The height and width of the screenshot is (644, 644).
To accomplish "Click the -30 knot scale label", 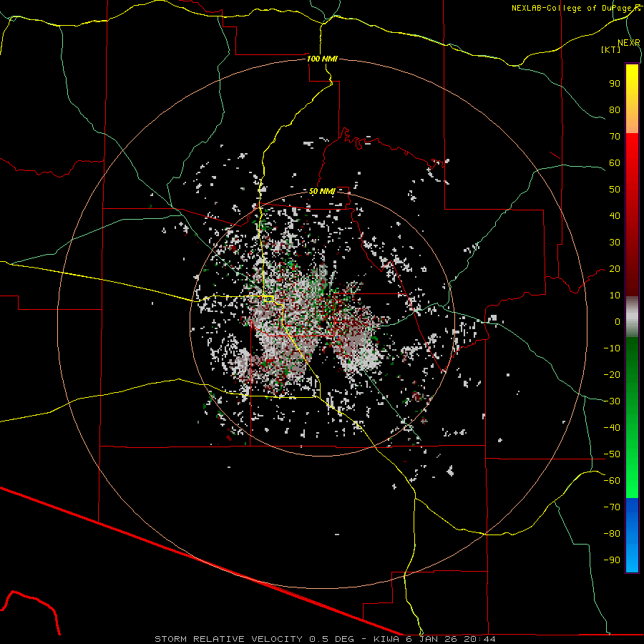I will tap(612, 401).
